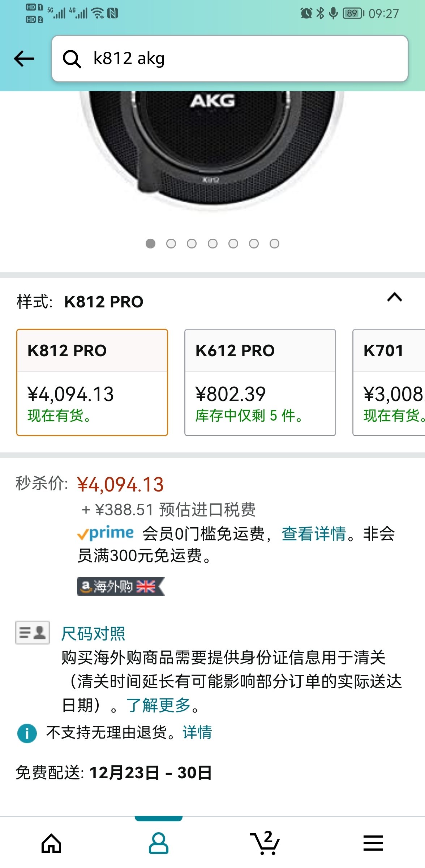Open the Home tab icon
Viewport: 425px width, 868px height.
[x=51, y=843]
